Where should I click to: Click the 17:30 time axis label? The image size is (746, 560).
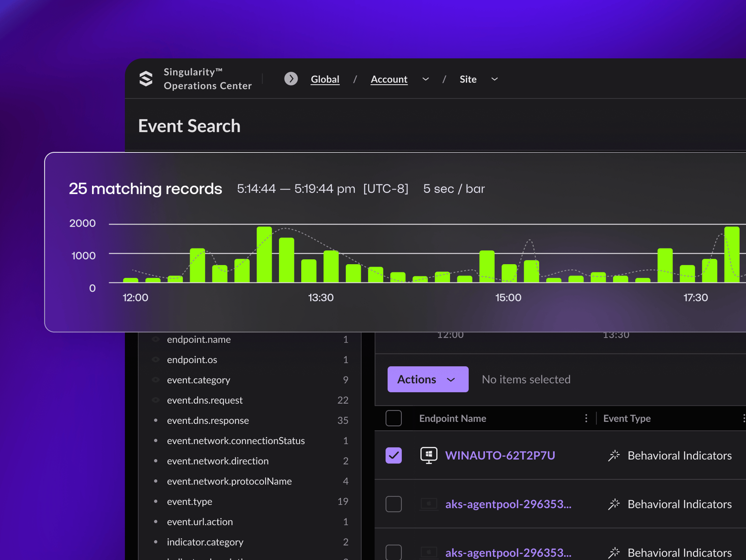point(695,297)
